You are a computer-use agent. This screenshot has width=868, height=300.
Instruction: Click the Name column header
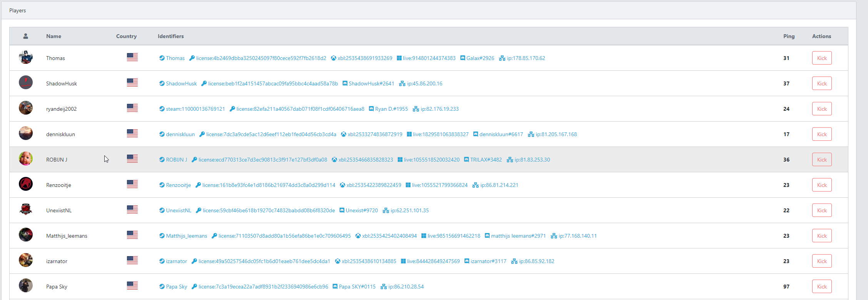pyautogui.click(x=53, y=36)
